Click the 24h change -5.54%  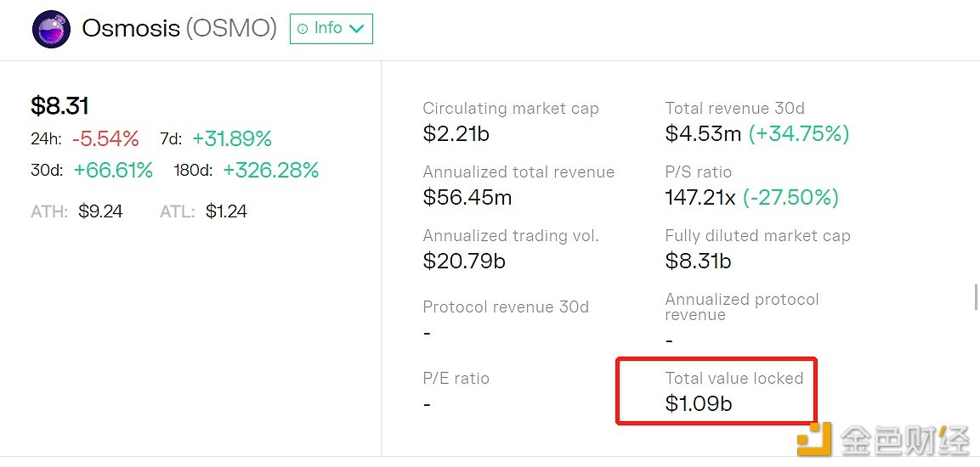click(105, 138)
